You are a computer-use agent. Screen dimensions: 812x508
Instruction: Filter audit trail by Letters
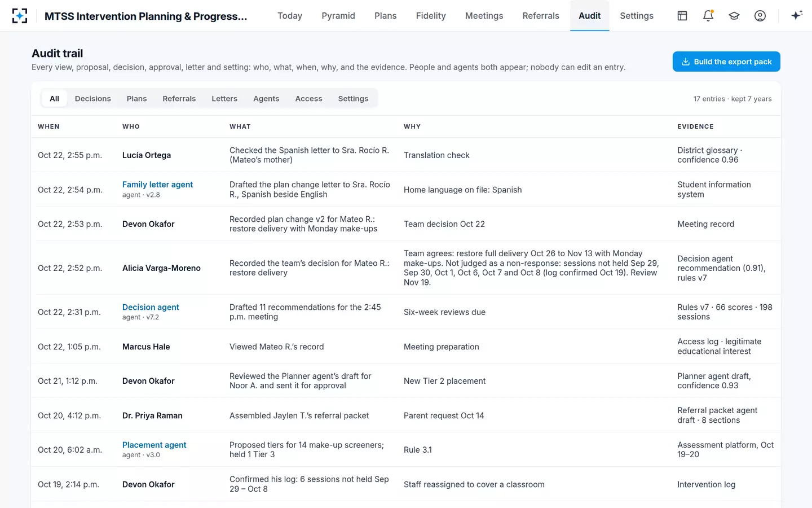point(224,99)
